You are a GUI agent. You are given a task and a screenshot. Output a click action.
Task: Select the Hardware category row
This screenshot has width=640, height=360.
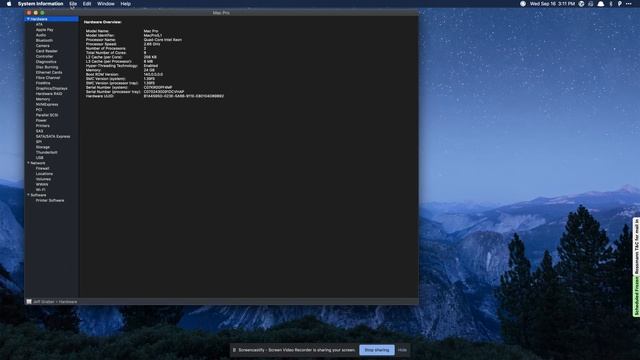coord(52,19)
